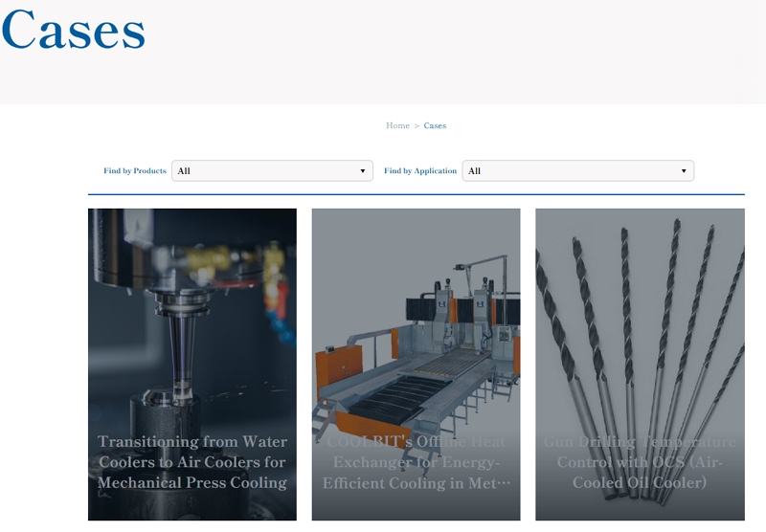Select the 'All' value in the Products filter
Viewport: 766px width, 532px height.
tap(185, 171)
